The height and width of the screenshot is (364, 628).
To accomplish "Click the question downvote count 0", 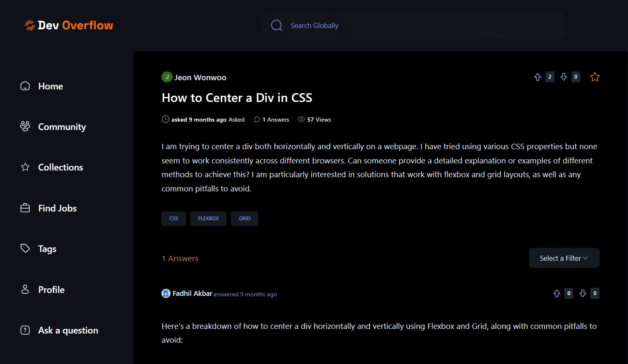I will 576,77.
